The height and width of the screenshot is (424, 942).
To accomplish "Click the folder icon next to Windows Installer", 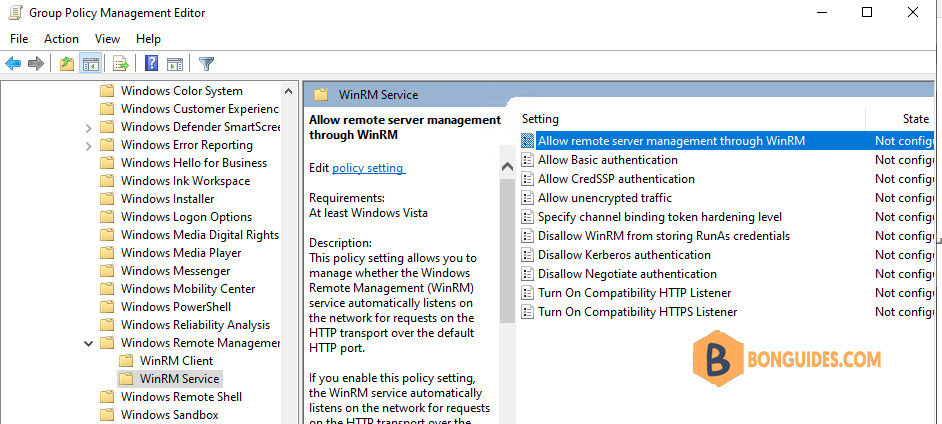I will (x=107, y=199).
